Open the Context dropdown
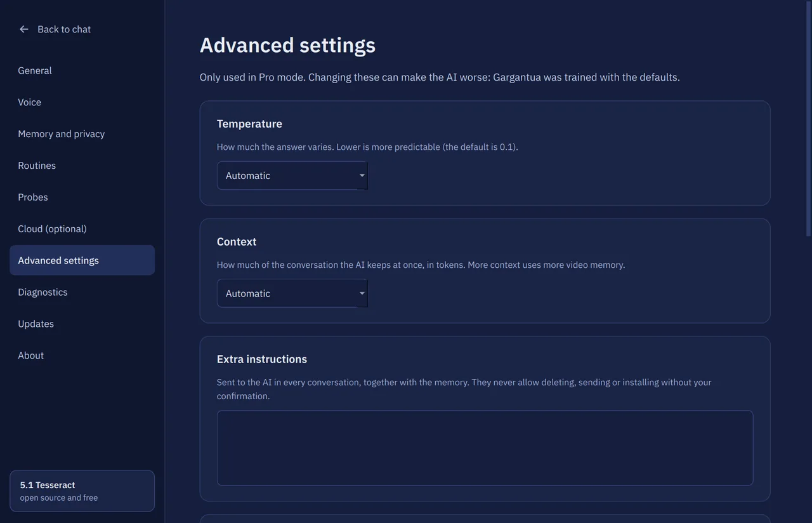Image resolution: width=812 pixels, height=523 pixels. click(x=292, y=294)
